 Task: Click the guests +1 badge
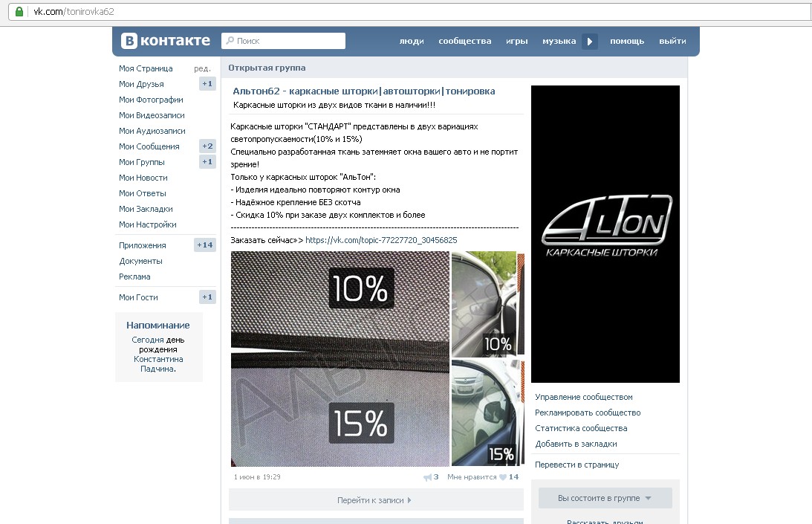click(x=207, y=297)
